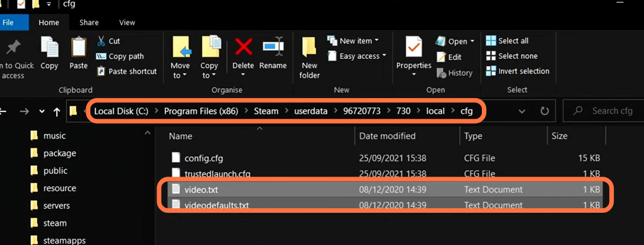
Task: Open the public folder in sidebar
Action: tap(49, 171)
